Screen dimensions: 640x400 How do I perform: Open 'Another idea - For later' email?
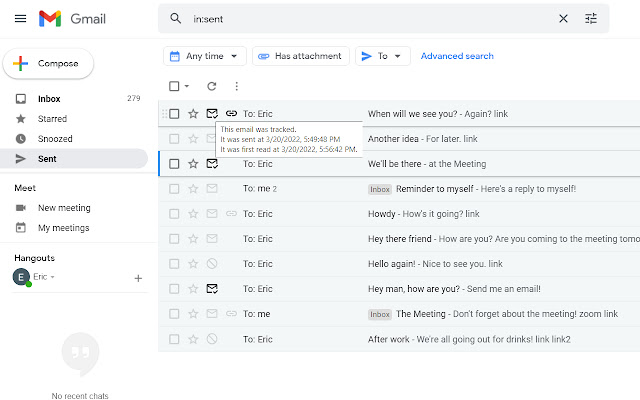[x=422, y=139]
